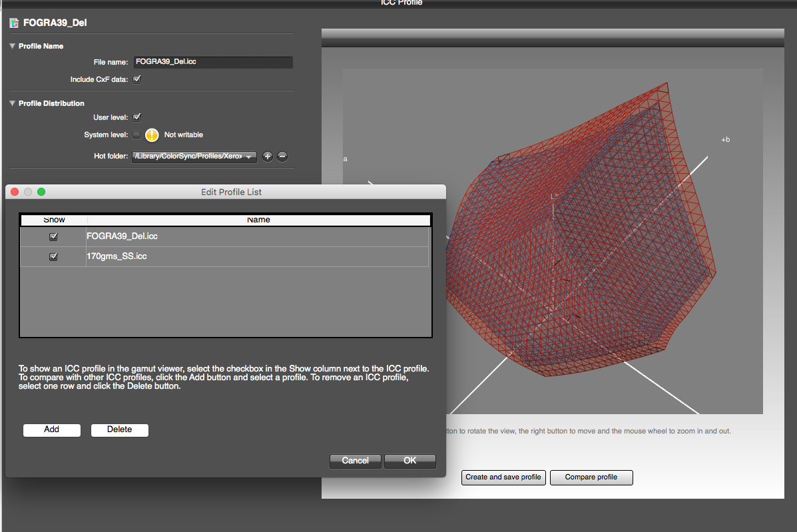Enable the System level checkbox
The image size is (797, 532).
[x=136, y=135]
